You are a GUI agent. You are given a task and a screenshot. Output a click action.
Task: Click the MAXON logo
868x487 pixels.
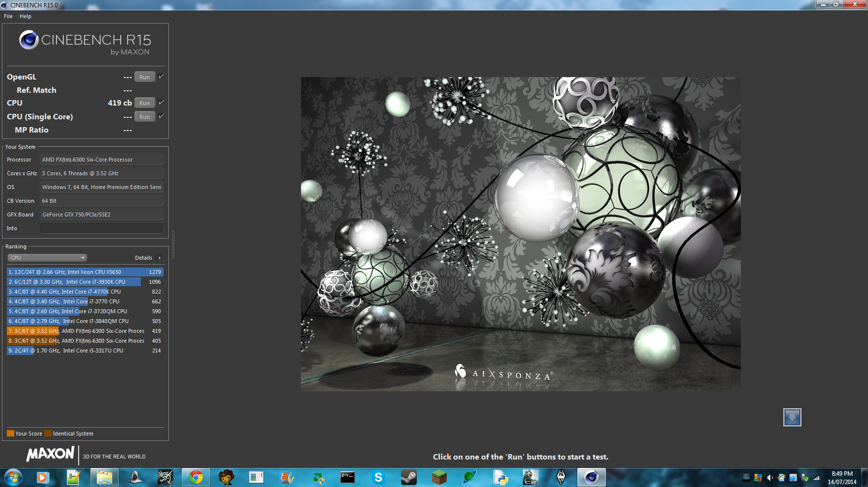[51, 454]
